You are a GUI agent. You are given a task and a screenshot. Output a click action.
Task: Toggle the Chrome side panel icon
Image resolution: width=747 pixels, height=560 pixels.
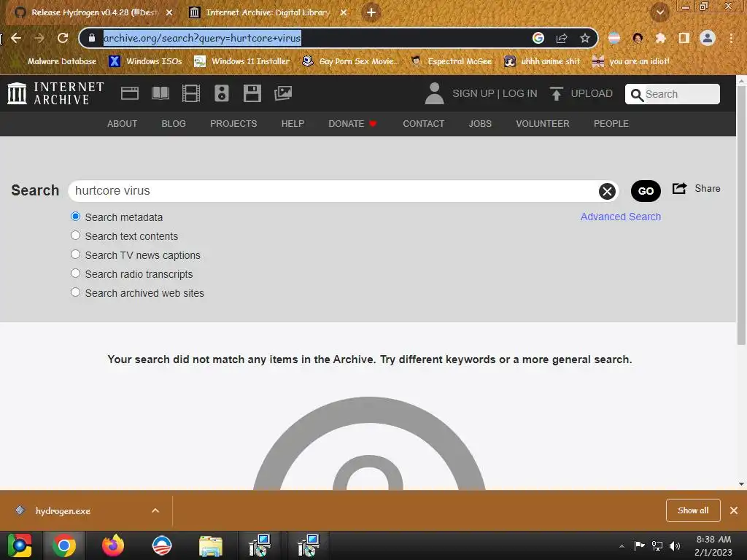pos(684,38)
